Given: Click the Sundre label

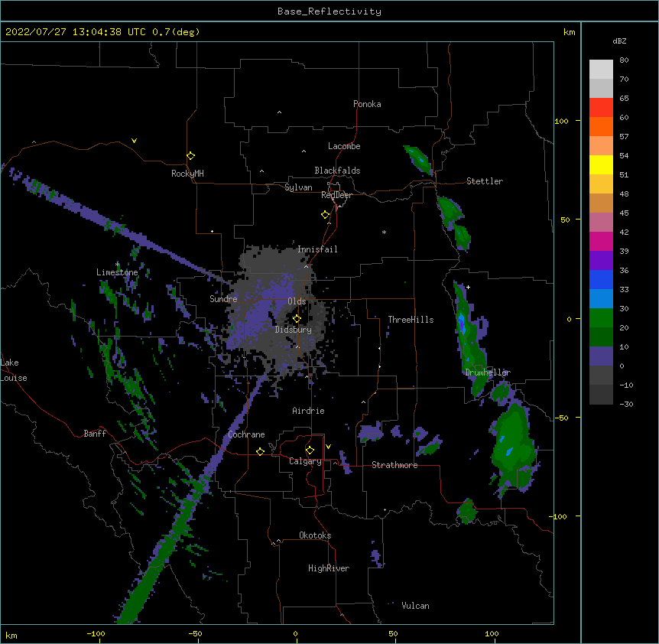Looking at the screenshot, I should pyautogui.click(x=223, y=299).
